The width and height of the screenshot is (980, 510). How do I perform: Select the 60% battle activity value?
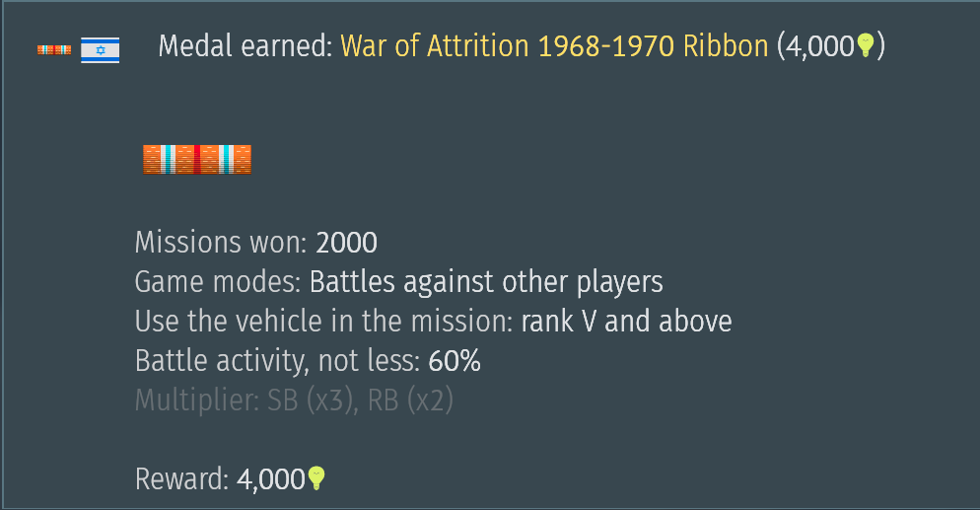(455, 361)
